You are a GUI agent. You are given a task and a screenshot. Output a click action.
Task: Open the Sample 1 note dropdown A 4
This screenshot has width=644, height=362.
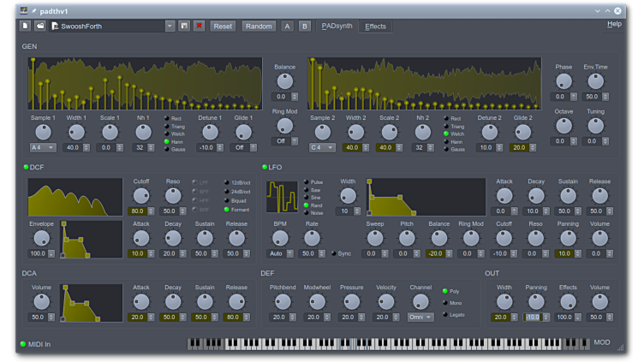tap(43, 147)
